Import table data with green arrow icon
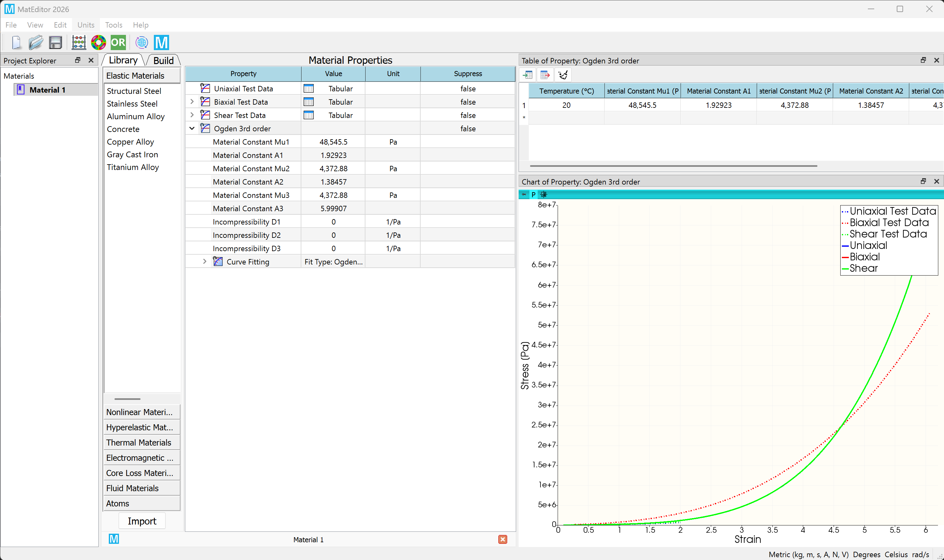This screenshot has height=560, width=944. tap(528, 75)
